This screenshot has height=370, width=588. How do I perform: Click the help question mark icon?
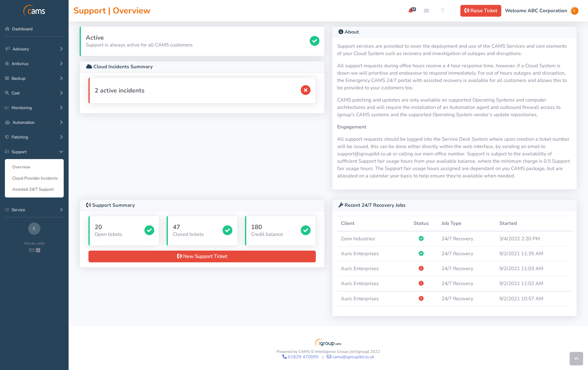pyautogui.click(x=442, y=11)
